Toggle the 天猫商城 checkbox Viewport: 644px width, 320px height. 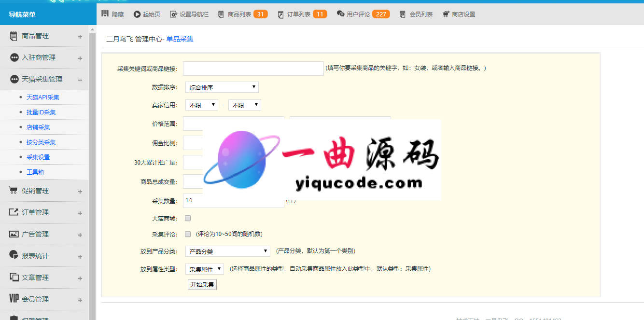[188, 218]
